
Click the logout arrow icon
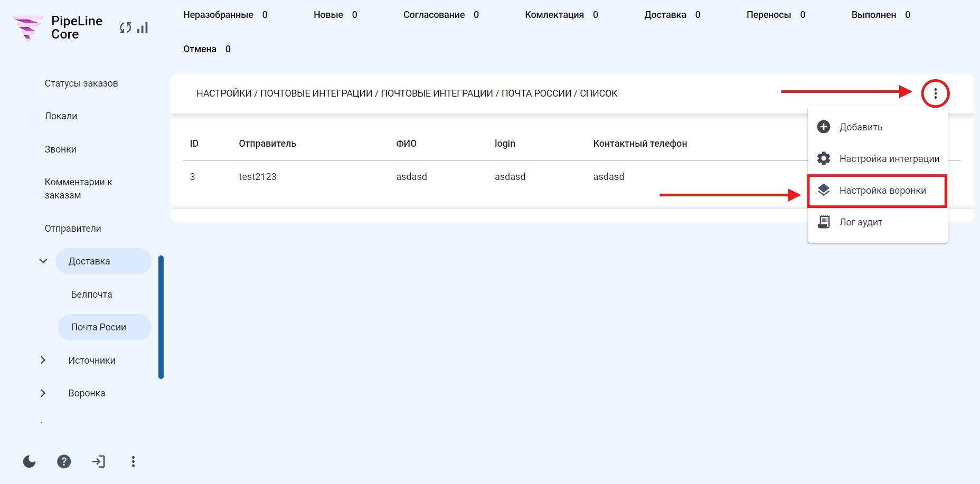pos(99,462)
